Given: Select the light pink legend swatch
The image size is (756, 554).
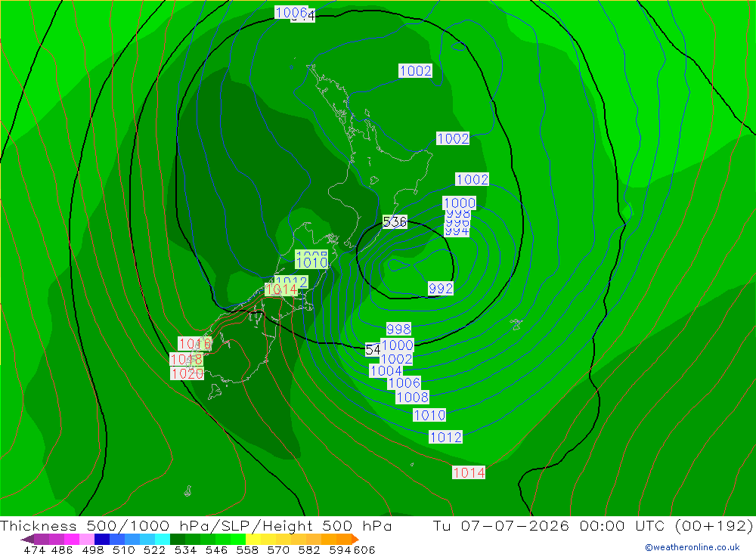Looking at the screenshot, I should [87, 539].
